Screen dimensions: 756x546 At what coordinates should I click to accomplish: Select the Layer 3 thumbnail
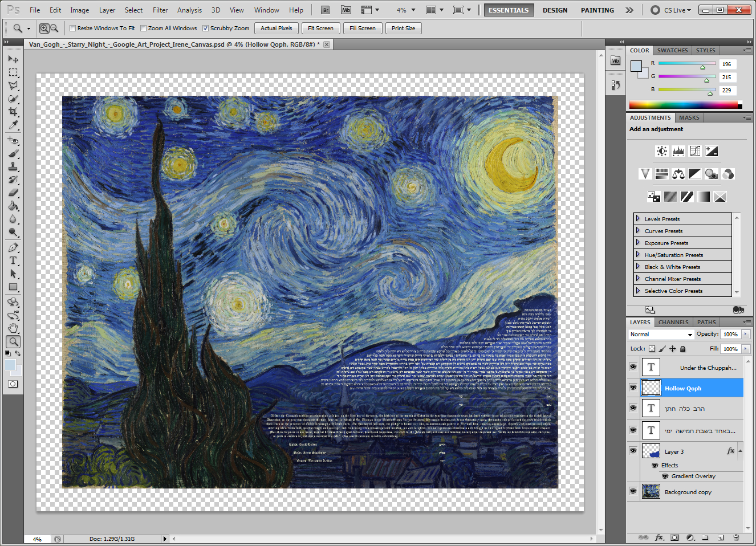click(651, 451)
